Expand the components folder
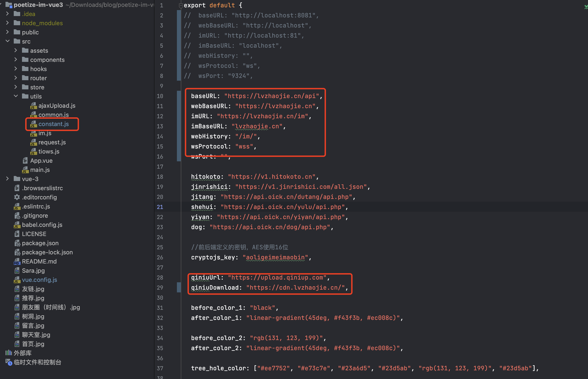Image resolution: width=588 pixels, height=379 pixels. coord(16,60)
